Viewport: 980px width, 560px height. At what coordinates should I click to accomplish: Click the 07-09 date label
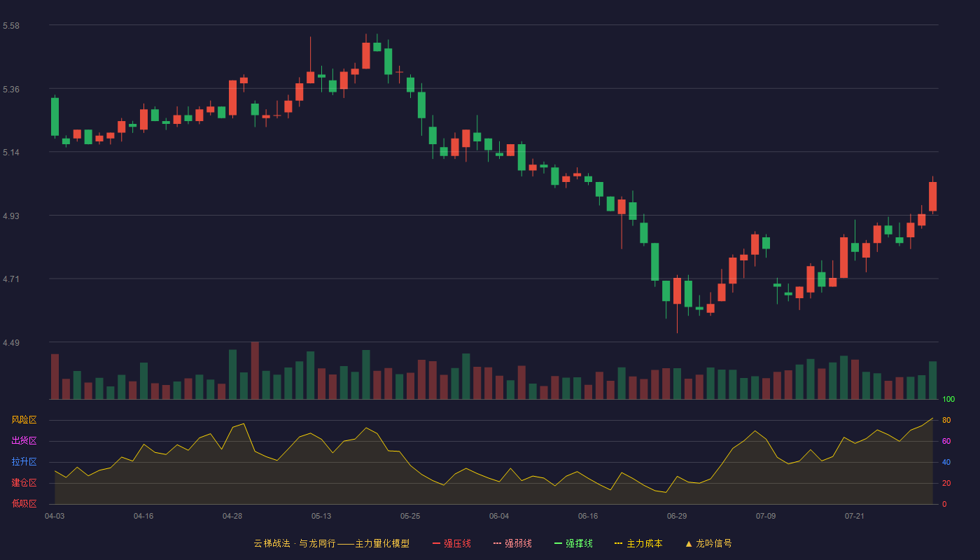[x=766, y=516]
